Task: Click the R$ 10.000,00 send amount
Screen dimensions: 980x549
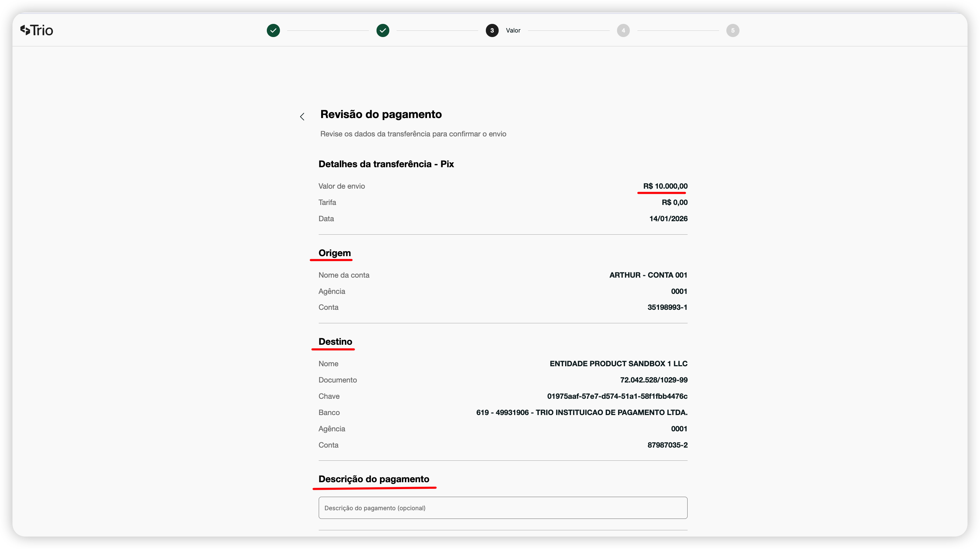Action: 665,186
